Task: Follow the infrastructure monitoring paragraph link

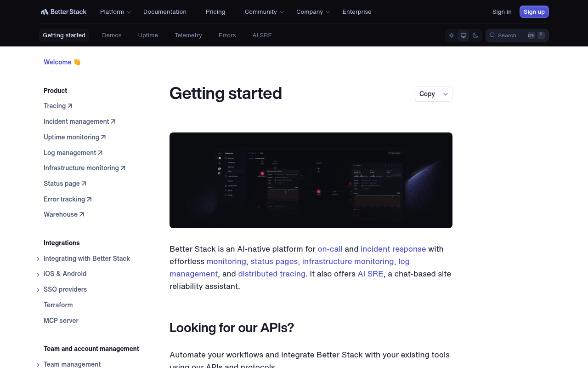Action: [348, 261]
